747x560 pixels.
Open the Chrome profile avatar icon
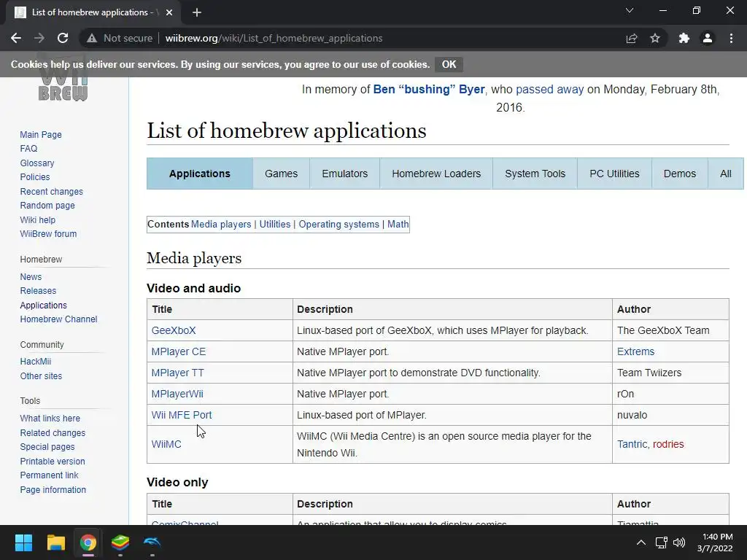point(708,38)
